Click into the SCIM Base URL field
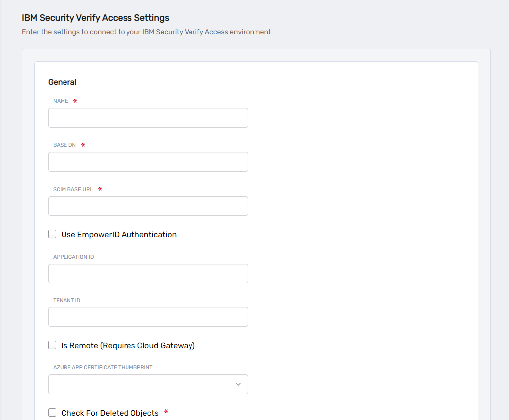Image resolution: width=509 pixels, height=420 pixels. click(x=148, y=206)
